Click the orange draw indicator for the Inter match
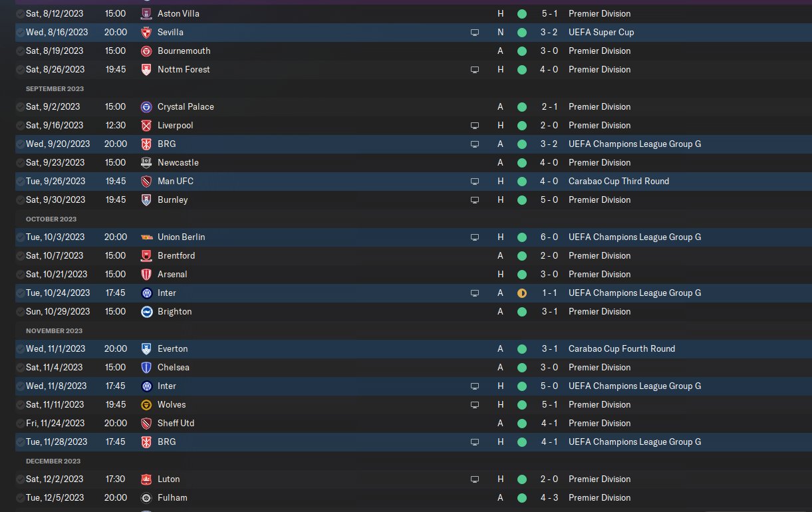Screen dimensions: 812x512 tap(522, 293)
